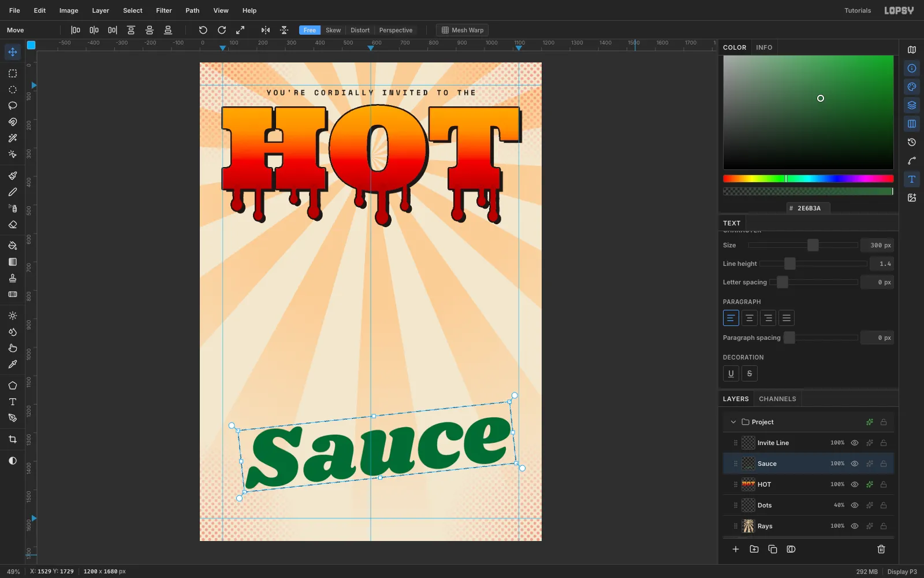
Task: Switch to the Channels tab
Action: [x=777, y=399]
